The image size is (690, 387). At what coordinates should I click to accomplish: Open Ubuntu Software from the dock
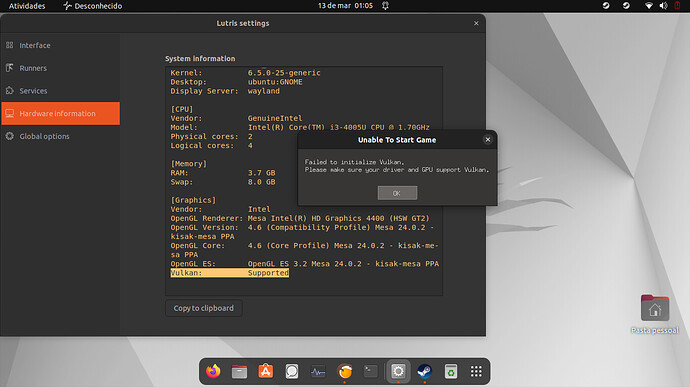pos(265,372)
